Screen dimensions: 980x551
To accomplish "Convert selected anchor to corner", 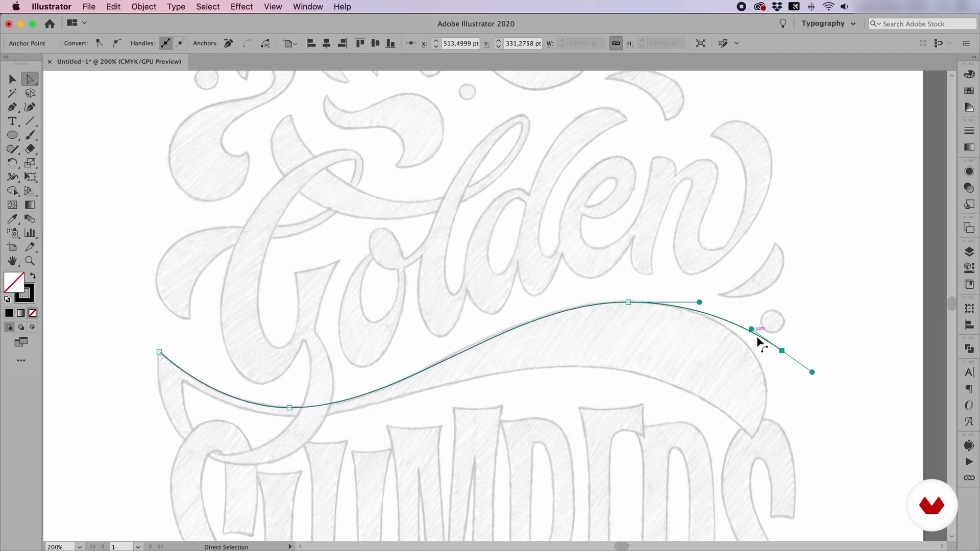I will coord(100,43).
